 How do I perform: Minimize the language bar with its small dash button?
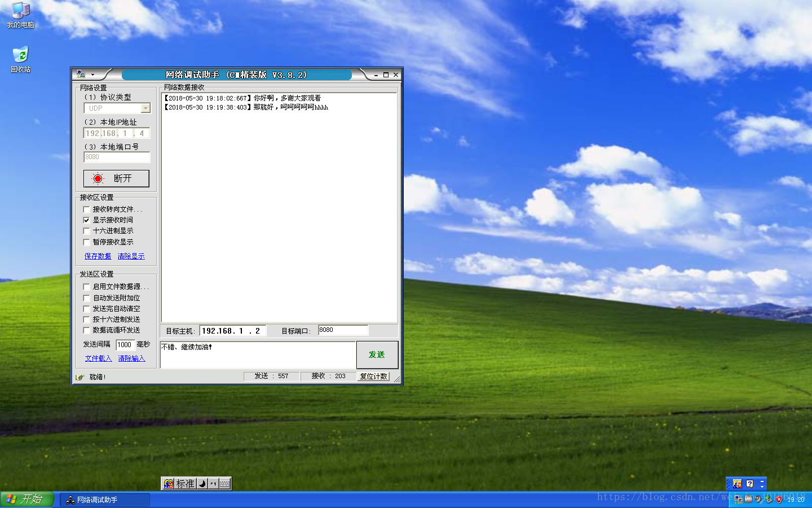(x=762, y=481)
